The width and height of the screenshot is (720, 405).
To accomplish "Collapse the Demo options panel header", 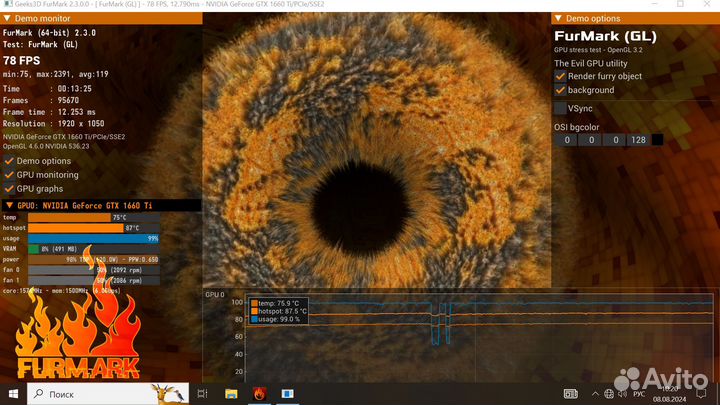I will [559, 18].
